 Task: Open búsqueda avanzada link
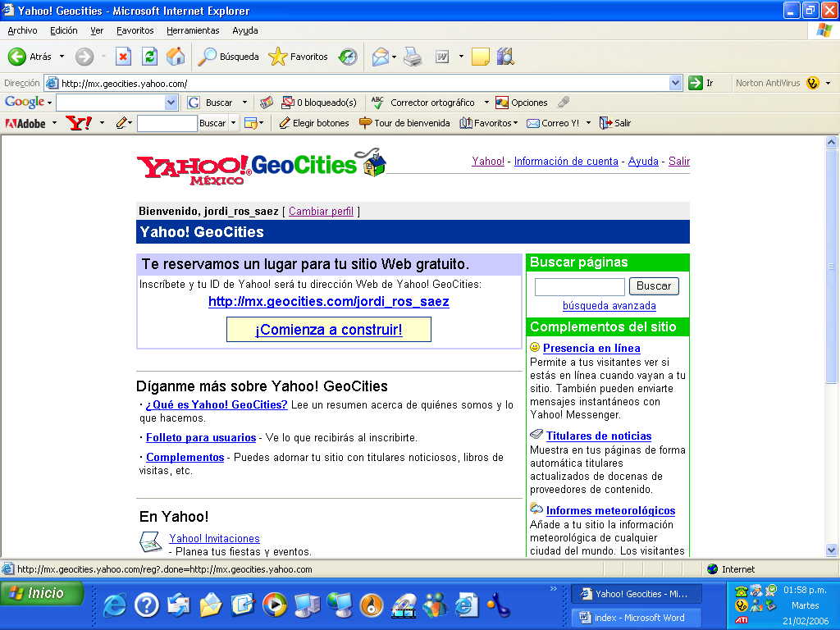tap(609, 306)
